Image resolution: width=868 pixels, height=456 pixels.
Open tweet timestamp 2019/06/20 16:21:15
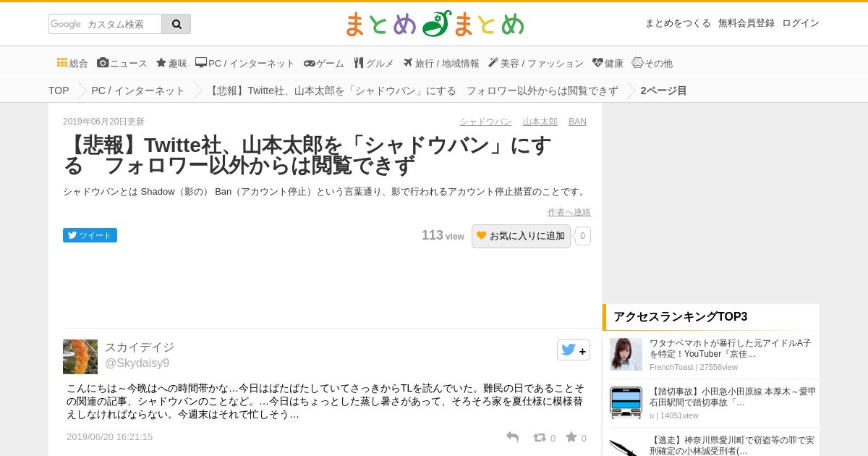click(109, 437)
